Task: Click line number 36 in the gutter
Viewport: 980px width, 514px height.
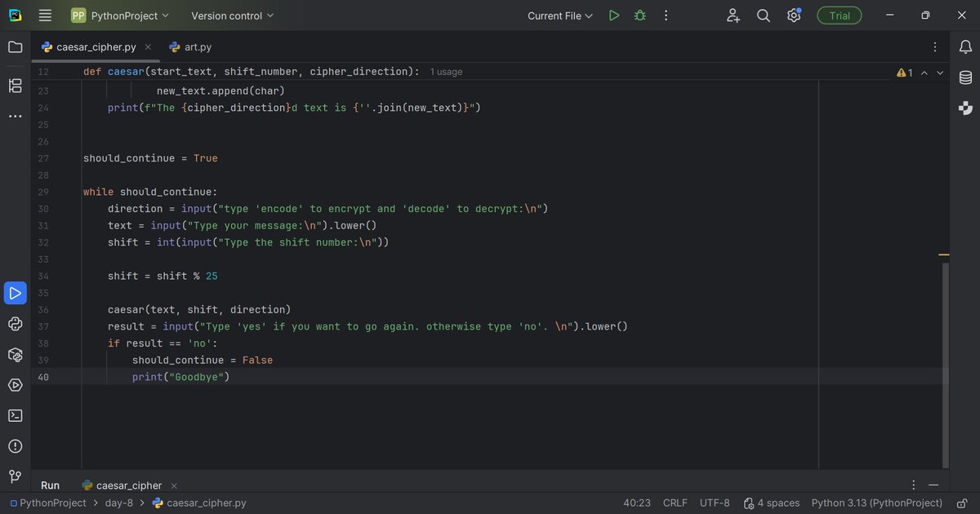Action: 43,309
